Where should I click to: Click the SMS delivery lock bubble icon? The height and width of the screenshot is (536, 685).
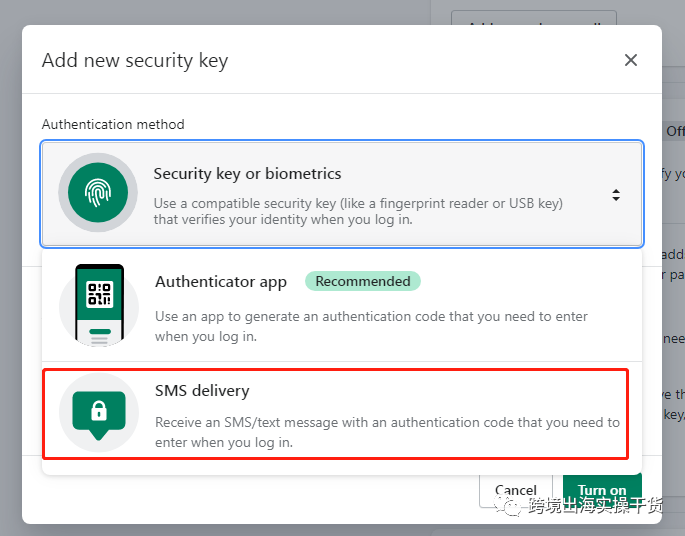click(x=99, y=413)
